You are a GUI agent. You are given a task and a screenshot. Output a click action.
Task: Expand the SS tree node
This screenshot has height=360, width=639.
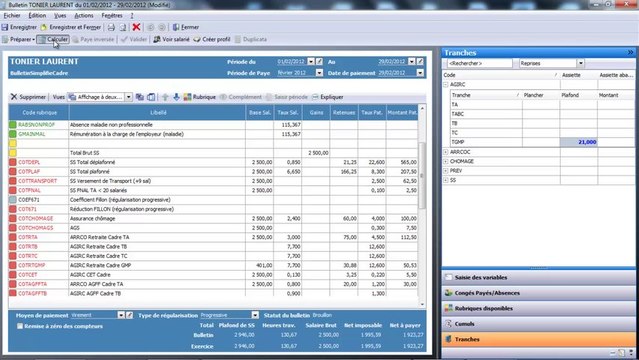tap(446, 180)
